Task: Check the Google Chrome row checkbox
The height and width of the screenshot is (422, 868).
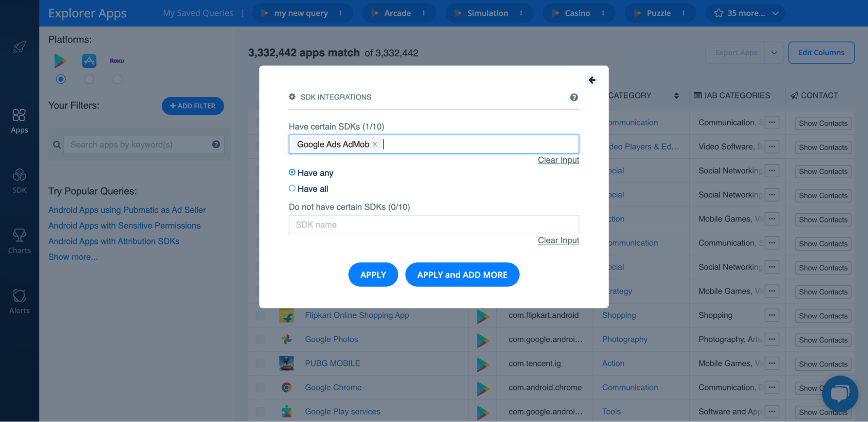Action: (x=261, y=388)
